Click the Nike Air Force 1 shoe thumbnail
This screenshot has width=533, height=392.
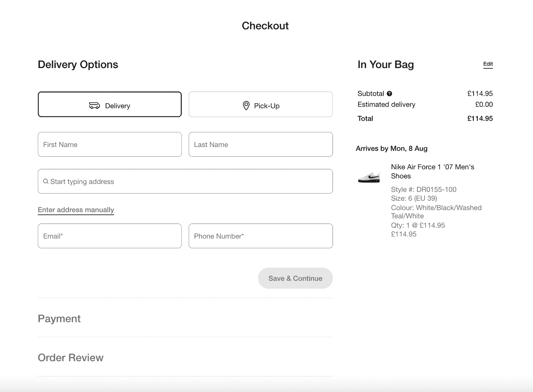click(369, 177)
